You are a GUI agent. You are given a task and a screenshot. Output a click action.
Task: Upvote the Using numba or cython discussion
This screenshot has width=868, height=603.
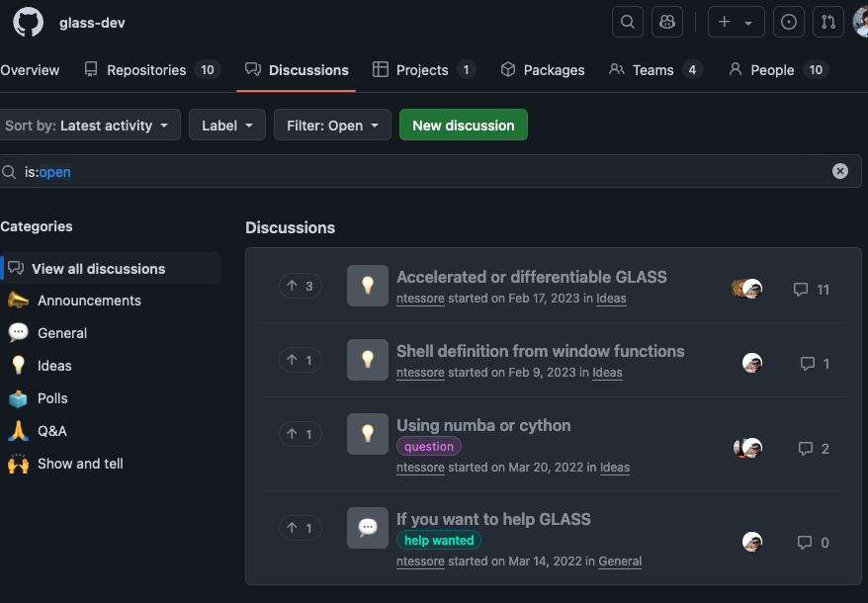[300, 434]
